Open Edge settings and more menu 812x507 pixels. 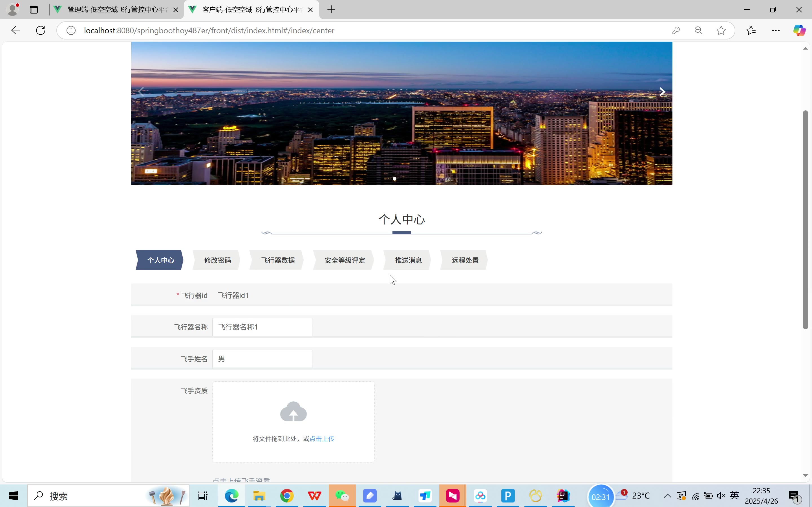point(775,30)
